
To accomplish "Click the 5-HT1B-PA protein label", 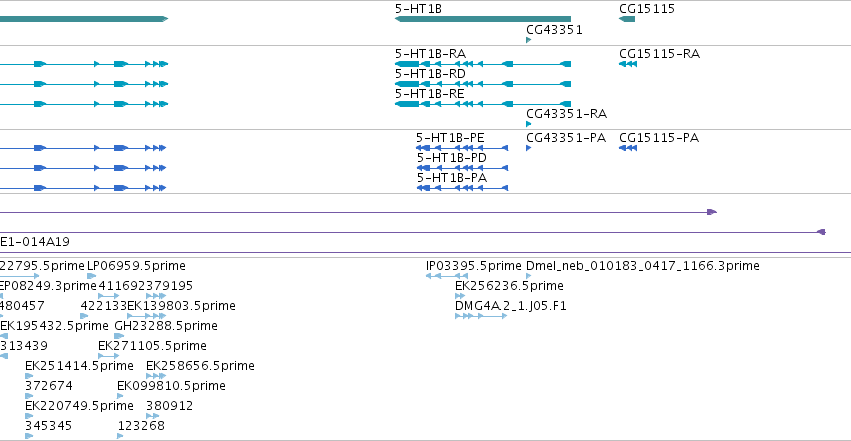I will 452,178.
